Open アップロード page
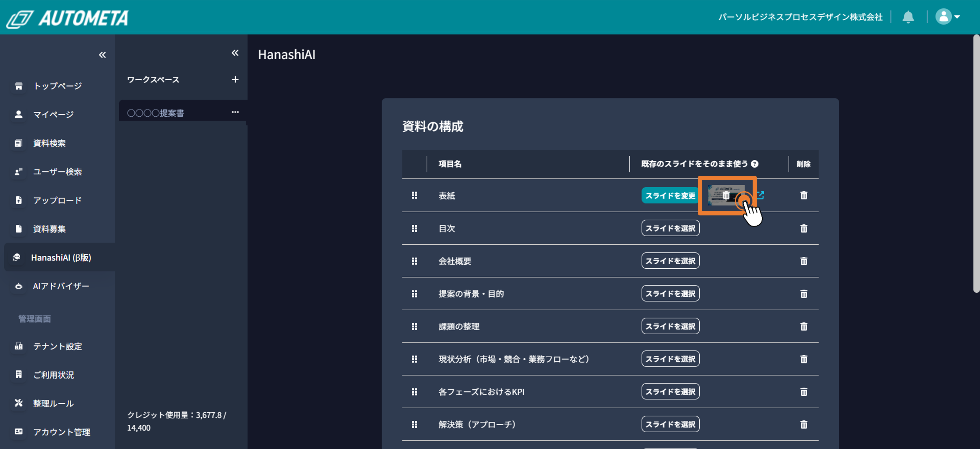Screen dimensions: 980x449 pyautogui.click(x=58, y=200)
